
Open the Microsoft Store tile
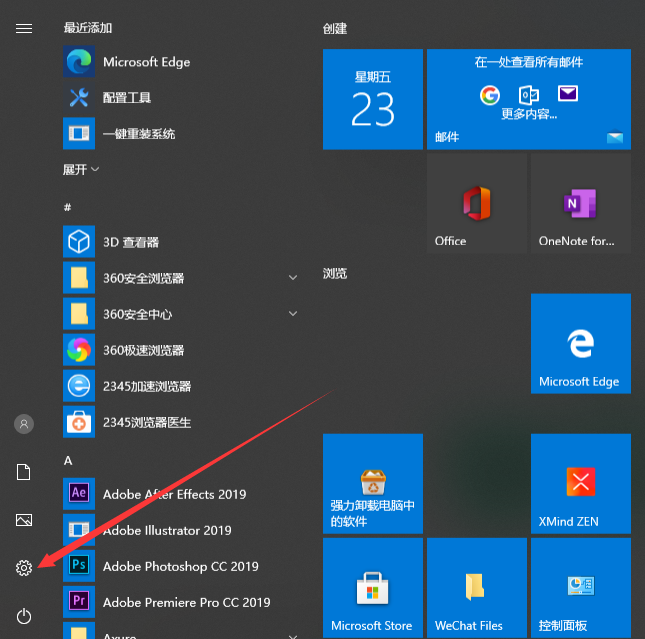tap(372, 587)
